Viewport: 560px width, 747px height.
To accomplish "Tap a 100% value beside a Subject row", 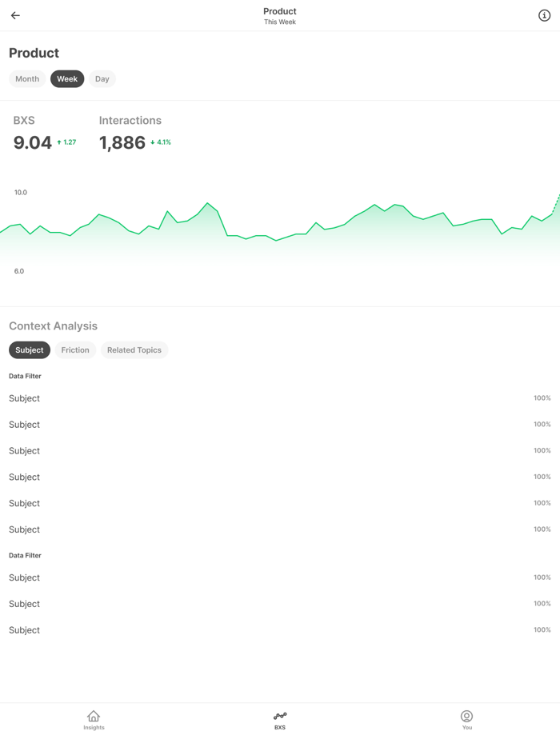I will coord(542,397).
